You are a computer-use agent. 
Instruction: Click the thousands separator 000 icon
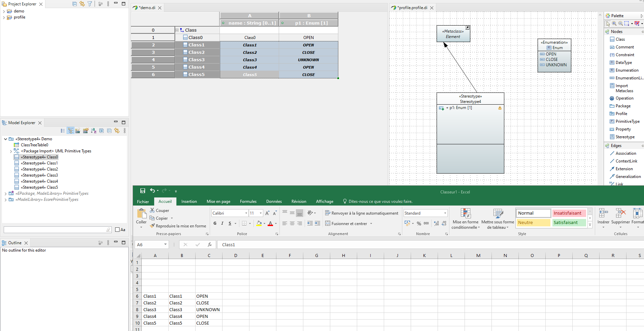click(426, 223)
